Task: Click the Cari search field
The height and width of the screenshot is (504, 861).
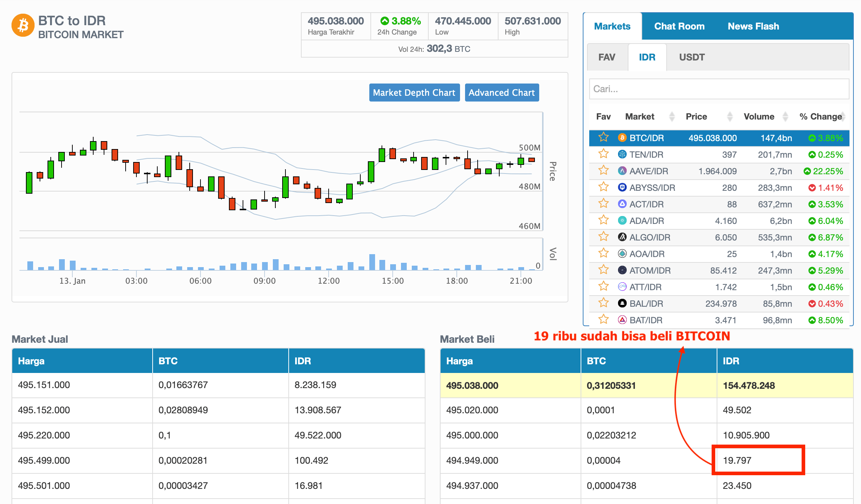Action: [719, 89]
